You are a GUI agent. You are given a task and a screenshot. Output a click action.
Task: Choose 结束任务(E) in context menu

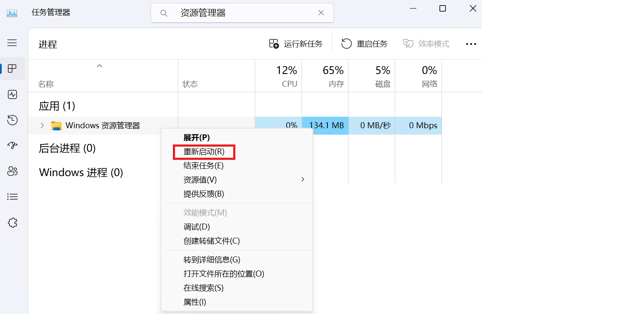203,166
